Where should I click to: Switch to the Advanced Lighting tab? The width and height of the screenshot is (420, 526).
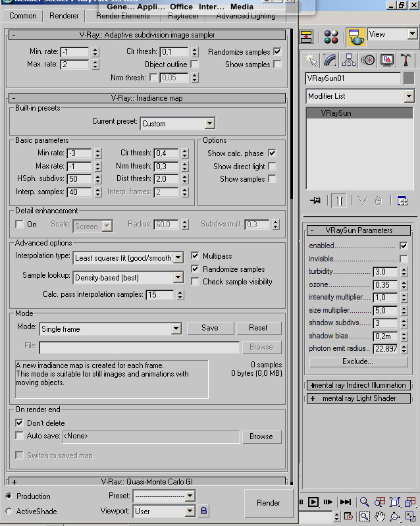coord(246,16)
